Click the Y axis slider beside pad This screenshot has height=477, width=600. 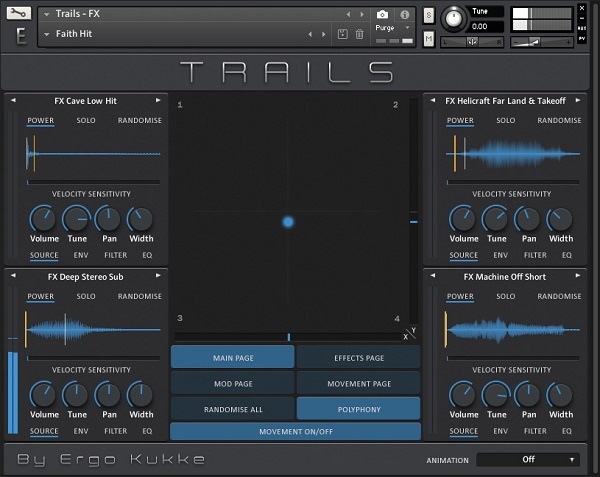(x=413, y=211)
